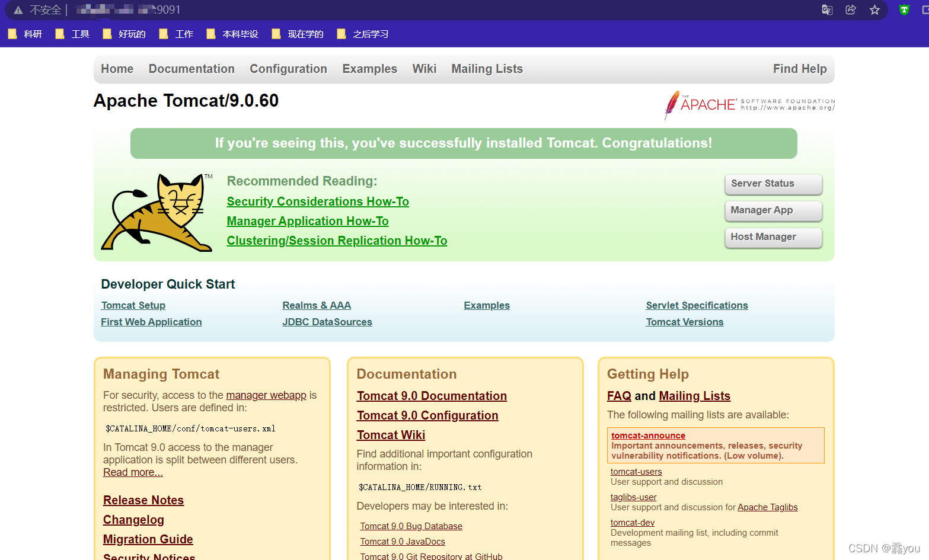Click the share page icon
The width and height of the screenshot is (929, 560).
click(851, 9)
